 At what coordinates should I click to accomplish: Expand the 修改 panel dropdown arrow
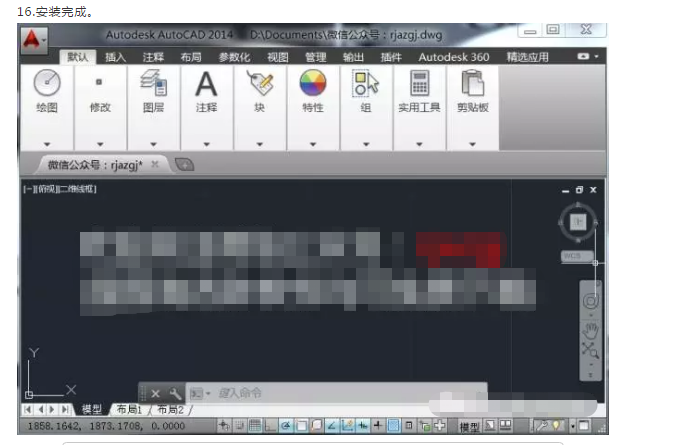click(100, 144)
